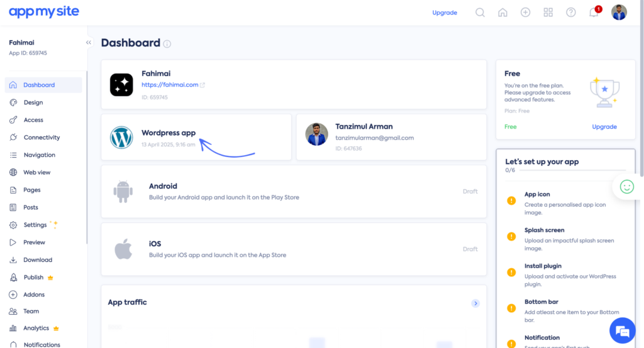Select Dashboard in sidebar
Screen dimensions: 644x348
43,85
